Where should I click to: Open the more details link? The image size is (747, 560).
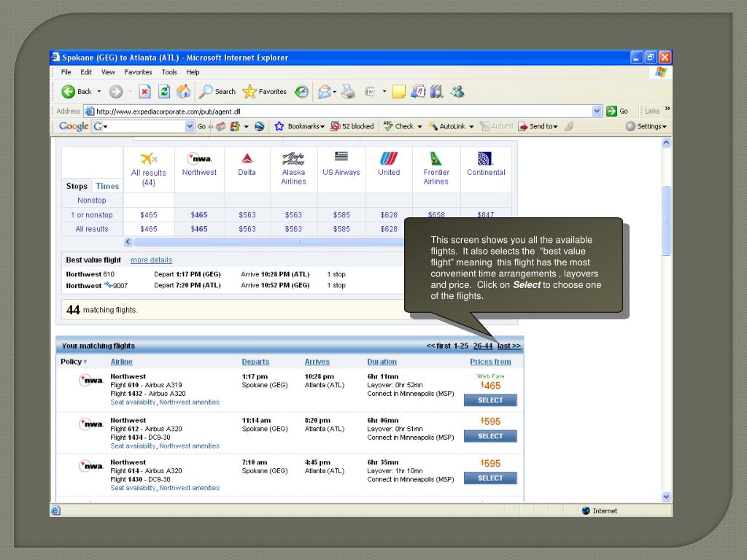(151, 260)
